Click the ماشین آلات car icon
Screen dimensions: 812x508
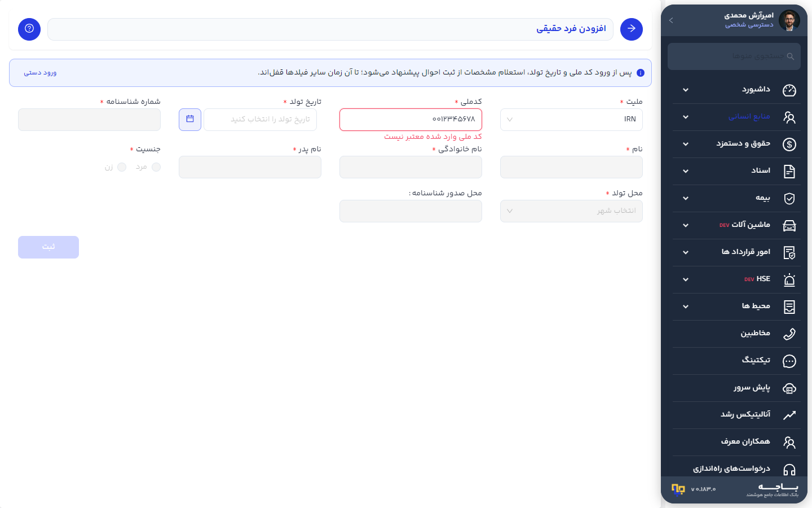coord(789,226)
